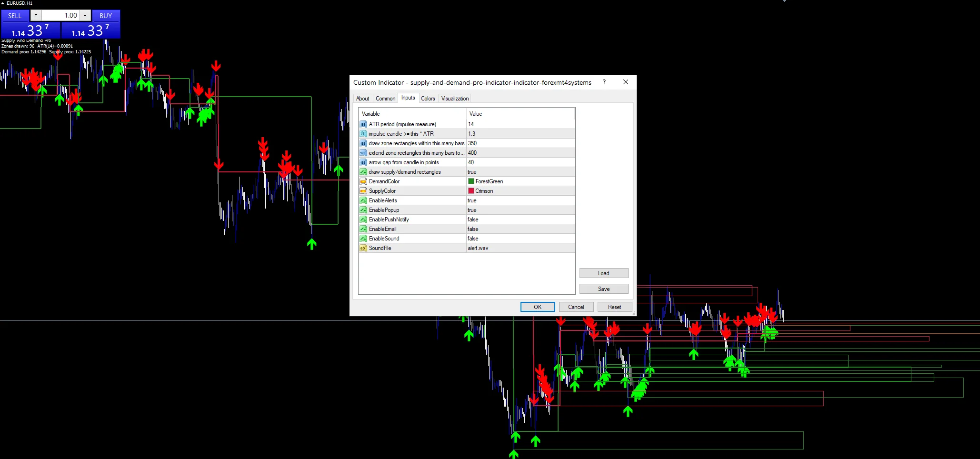Click ATR period value 14
Image resolution: width=980 pixels, height=459 pixels.
pyautogui.click(x=520, y=124)
